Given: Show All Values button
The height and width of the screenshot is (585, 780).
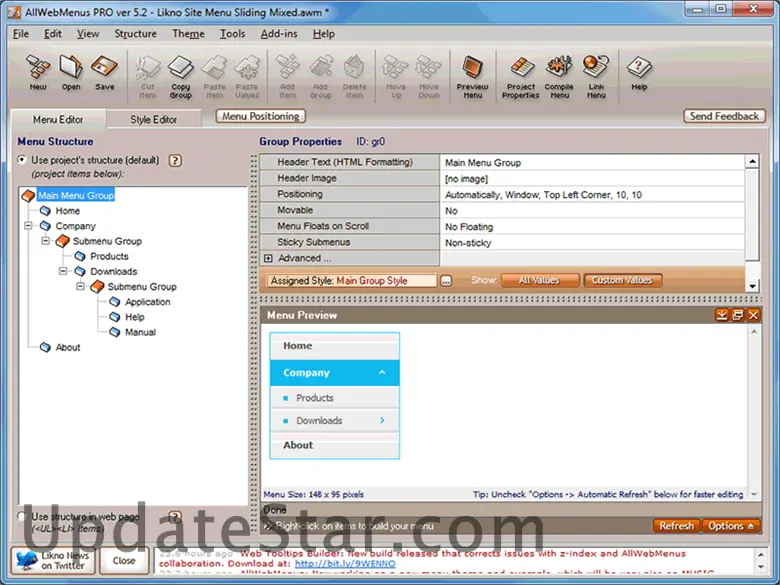Looking at the screenshot, I should click(540, 281).
